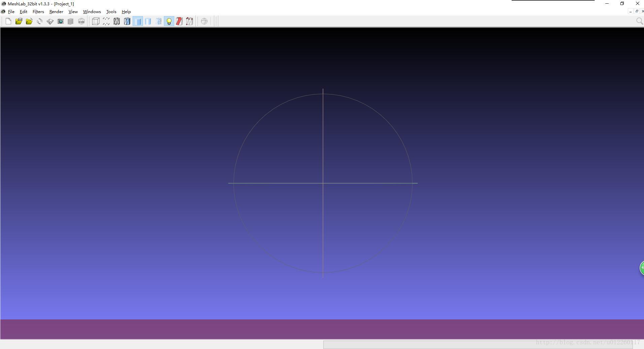Switch to Flat shading render mode
The height and width of the screenshot is (349, 644).
pyautogui.click(x=148, y=22)
